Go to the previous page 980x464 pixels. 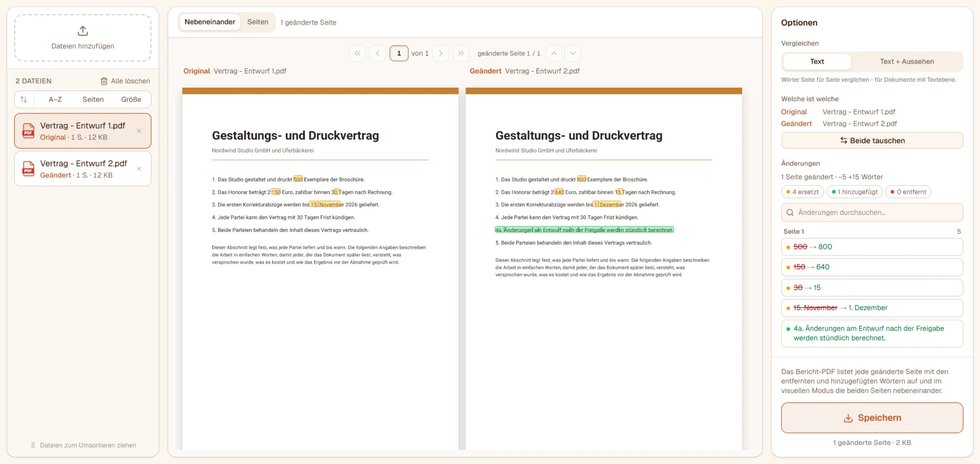(377, 53)
